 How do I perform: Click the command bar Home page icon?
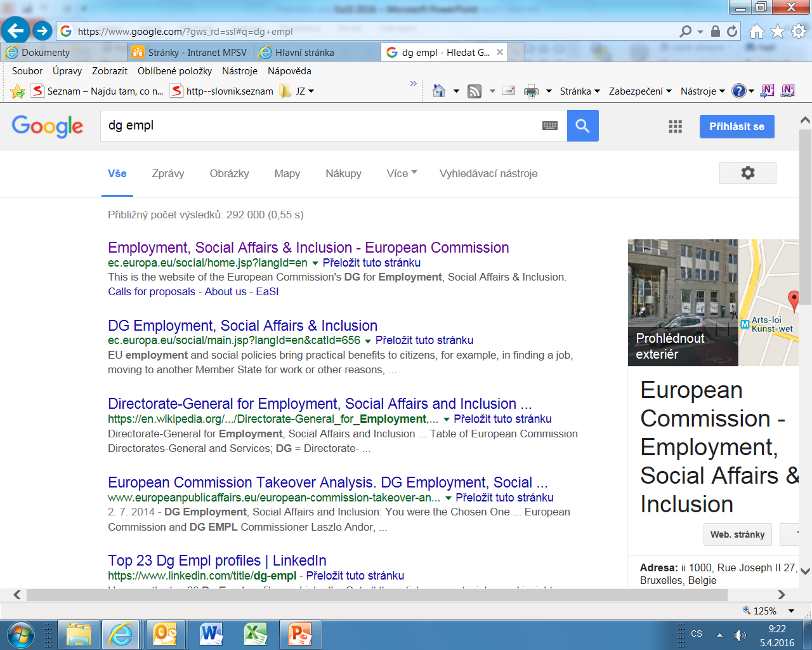[x=439, y=91]
